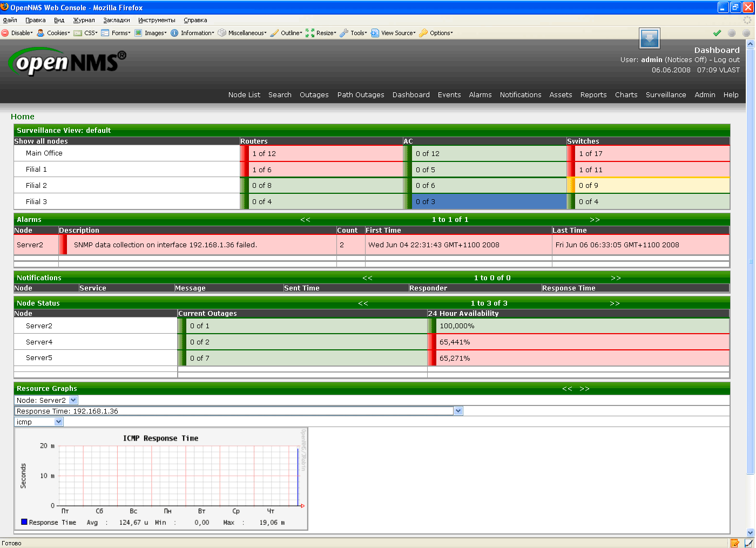Open the Cookies toolbar tool

tap(40, 33)
